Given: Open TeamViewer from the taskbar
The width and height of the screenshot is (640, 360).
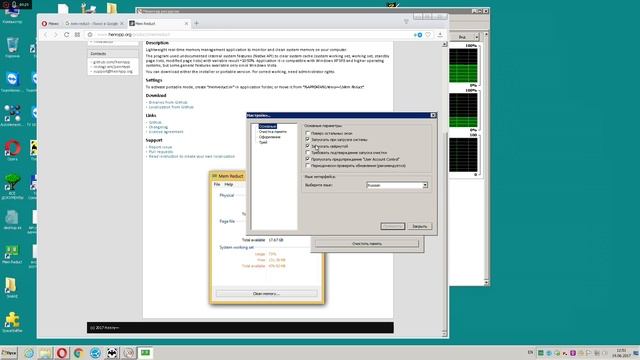Looking at the screenshot, I should click(95, 353).
